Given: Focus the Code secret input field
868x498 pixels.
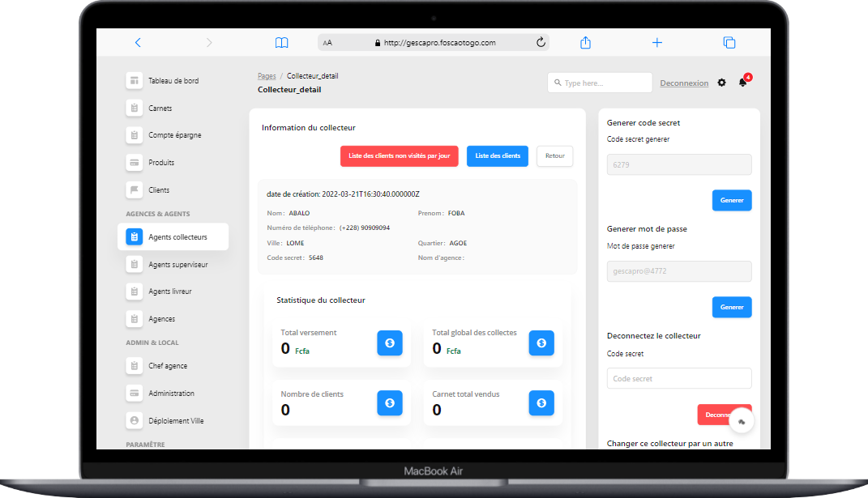Looking at the screenshot, I should click(678, 378).
